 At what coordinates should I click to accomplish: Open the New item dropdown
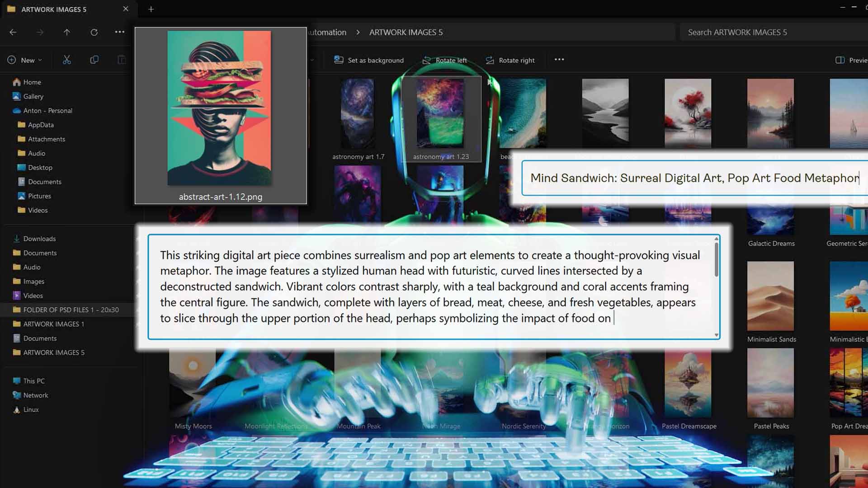25,59
